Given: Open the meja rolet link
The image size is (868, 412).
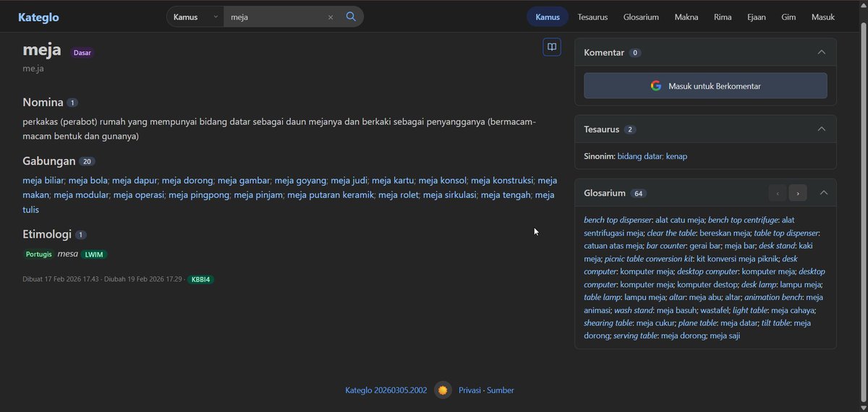Looking at the screenshot, I should tap(399, 194).
